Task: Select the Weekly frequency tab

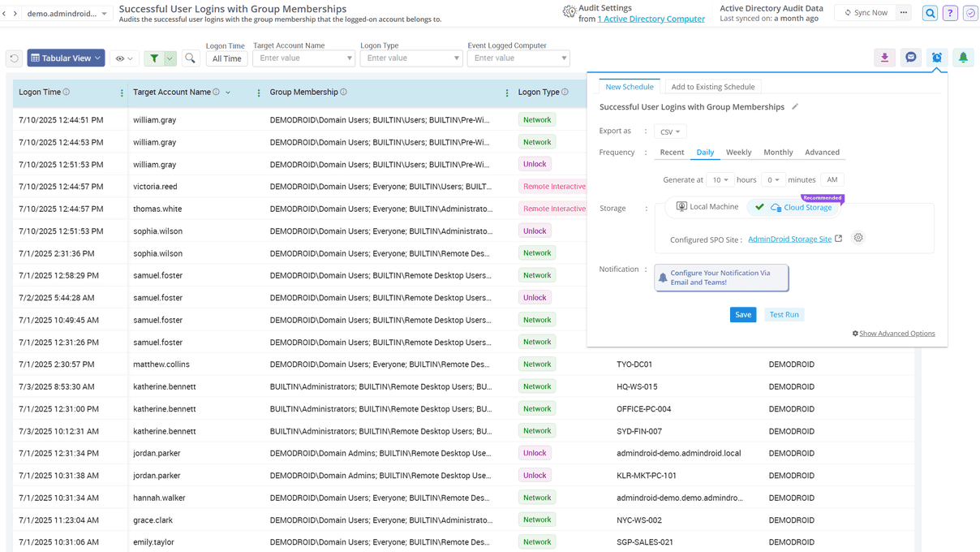Action: 738,153
